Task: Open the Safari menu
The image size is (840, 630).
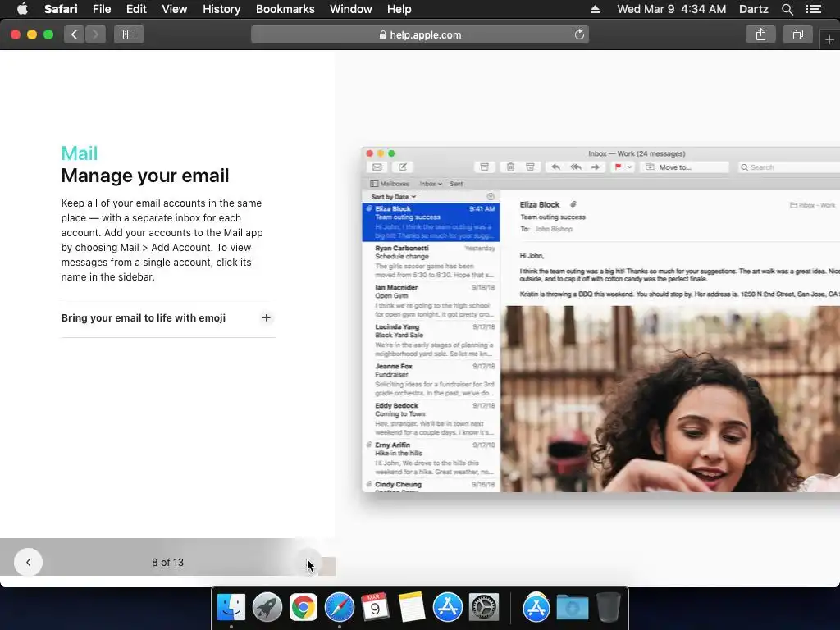Action: [x=61, y=9]
